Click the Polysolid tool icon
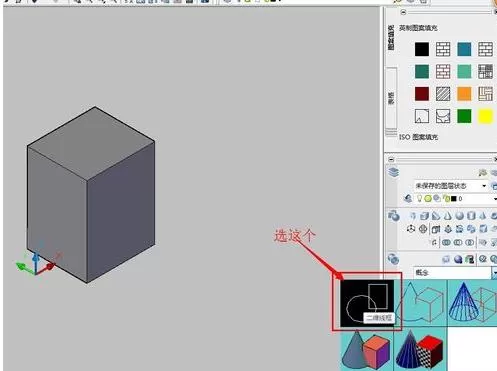 click(413, 216)
